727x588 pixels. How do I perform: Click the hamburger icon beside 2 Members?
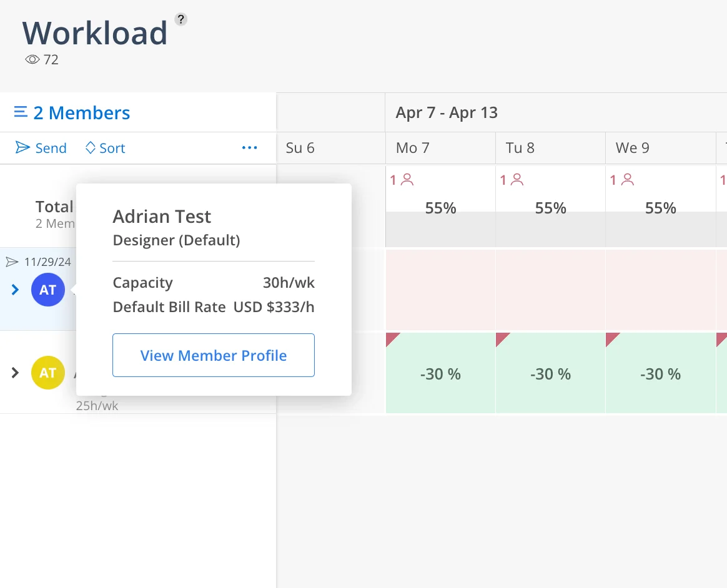(21, 112)
